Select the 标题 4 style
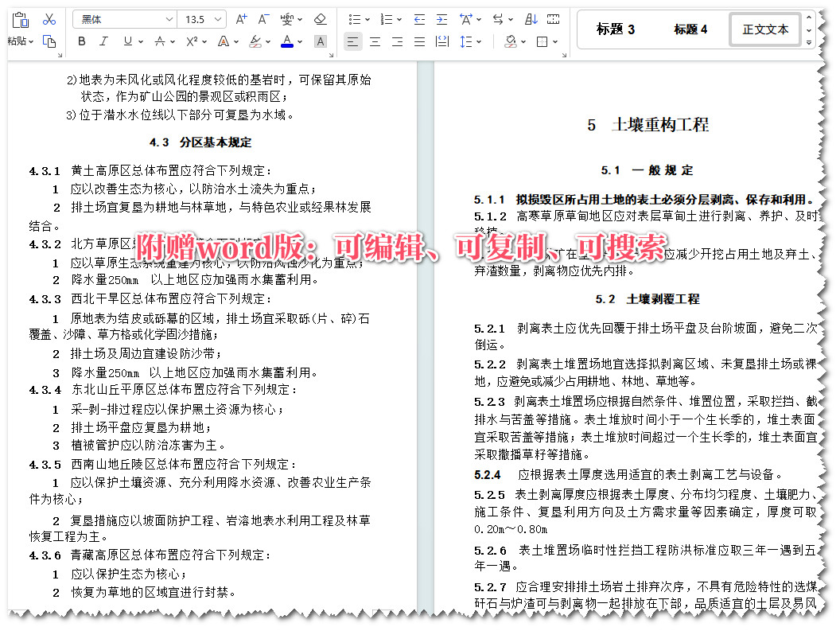The width and height of the screenshot is (840, 631). [691, 29]
